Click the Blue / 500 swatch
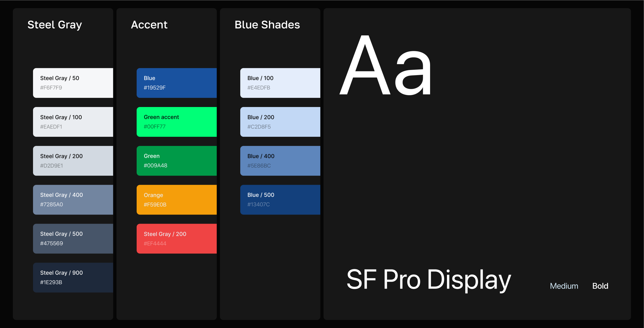 pos(280,200)
